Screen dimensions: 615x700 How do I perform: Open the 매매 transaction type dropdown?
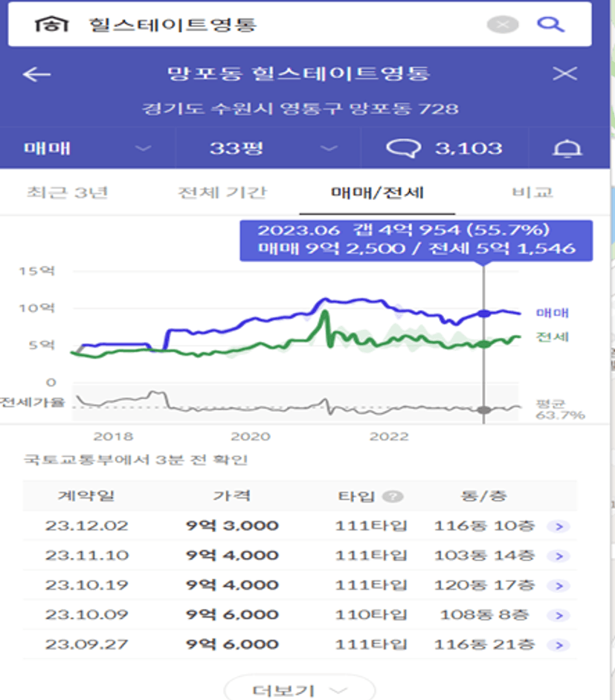tap(88, 148)
